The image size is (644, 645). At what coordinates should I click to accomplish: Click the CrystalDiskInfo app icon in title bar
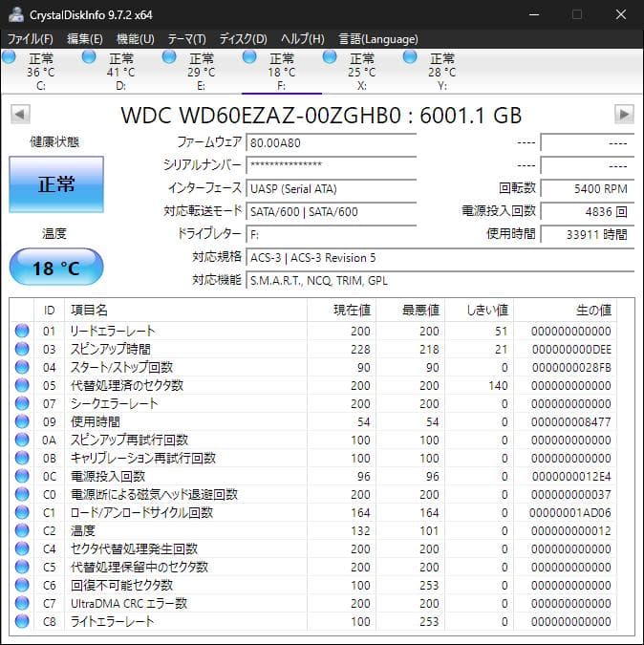(x=15, y=14)
